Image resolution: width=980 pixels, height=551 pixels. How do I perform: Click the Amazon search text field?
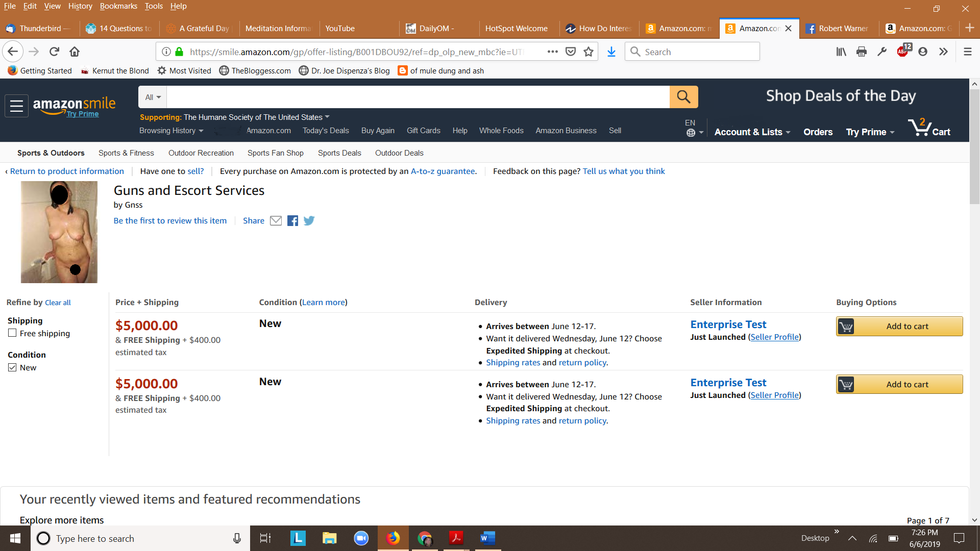(418, 97)
